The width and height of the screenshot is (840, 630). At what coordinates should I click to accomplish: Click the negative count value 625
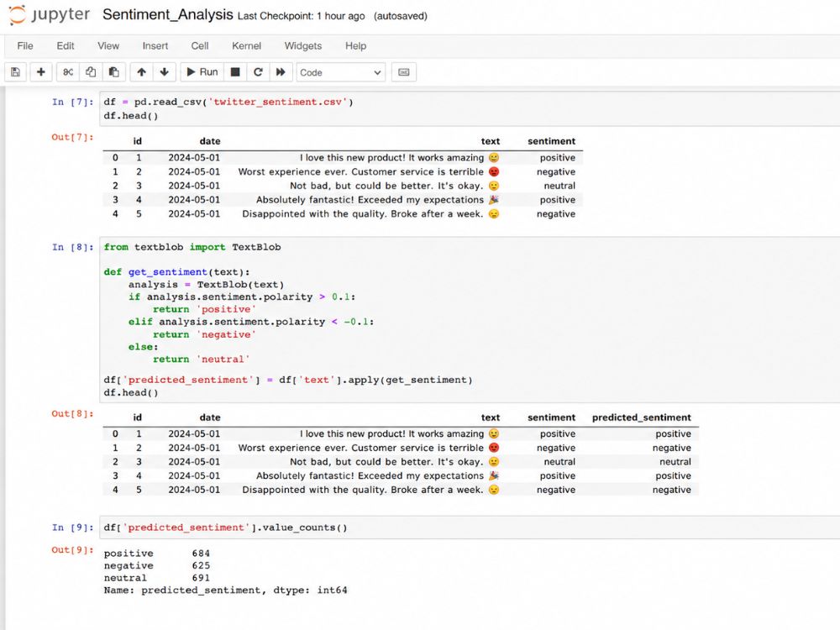tap(201, 565)
